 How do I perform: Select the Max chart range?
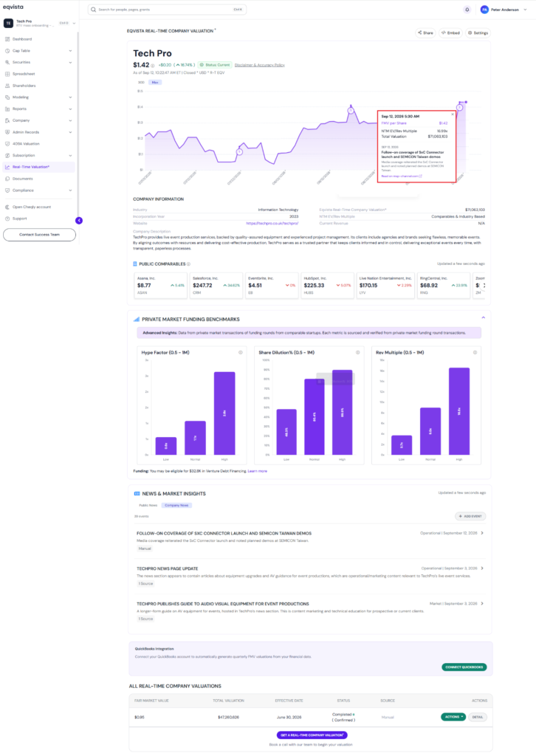(155, 83)
